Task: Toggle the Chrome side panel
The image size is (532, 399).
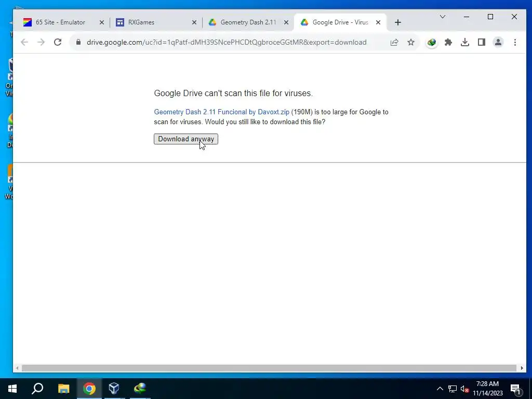Action: click(x=482, y=42)
